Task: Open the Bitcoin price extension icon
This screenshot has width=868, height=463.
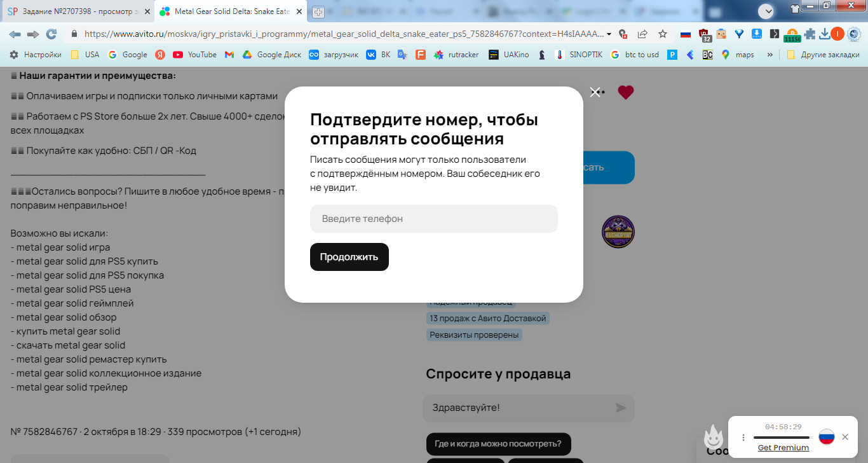Action: (x=792, y=36)
